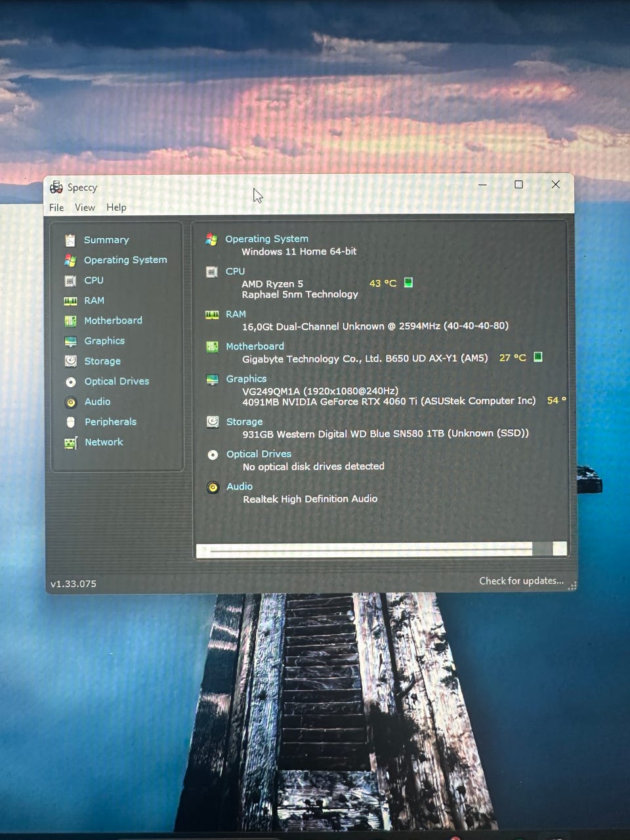This screenshot has height=840, width=630.
Task: Click the Windows 11 Home 64-bit text
Action: coord(299,251)
